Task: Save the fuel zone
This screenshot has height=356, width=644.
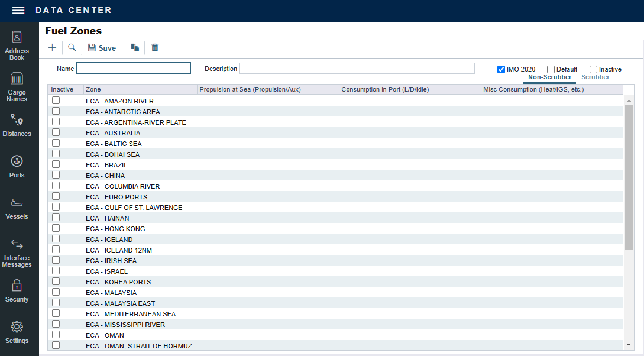Action: (x=102, y=48)
